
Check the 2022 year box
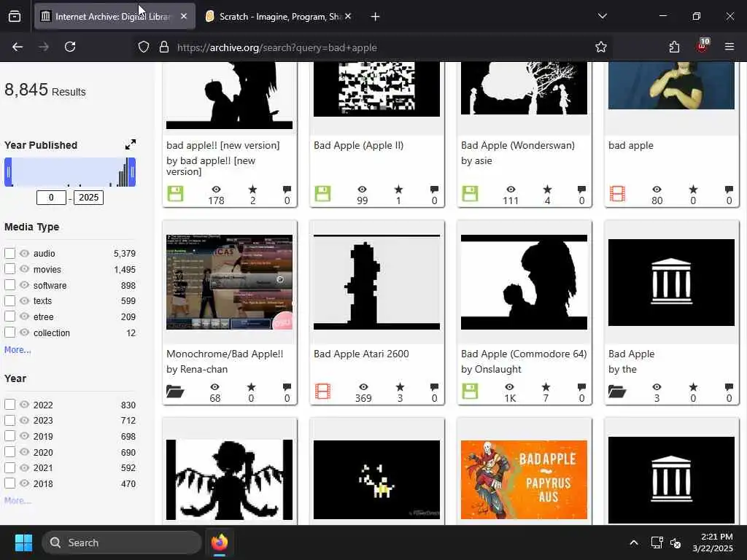tap(10, 404)
